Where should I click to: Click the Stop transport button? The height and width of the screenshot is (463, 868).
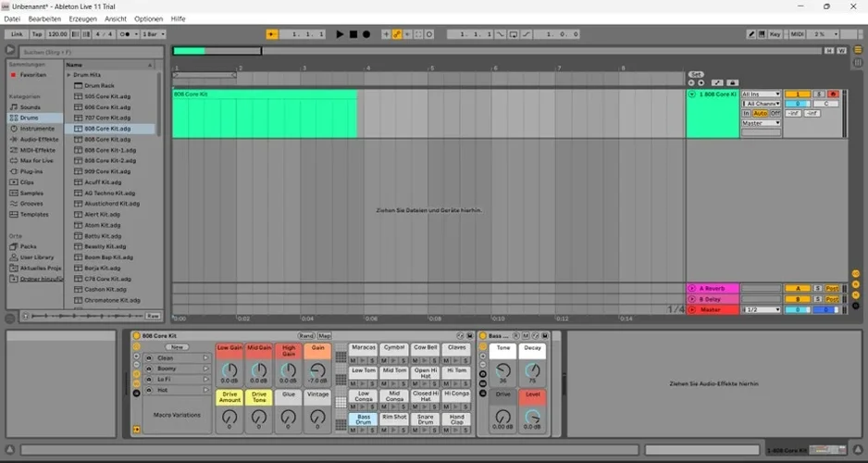point(353,34)
